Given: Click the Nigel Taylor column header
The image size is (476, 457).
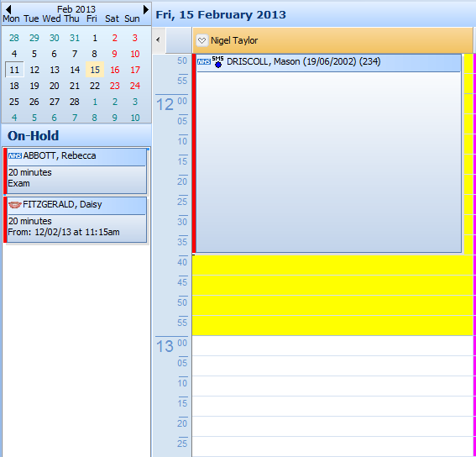Looking at the screenshot, I should click(x=332, y=40).
